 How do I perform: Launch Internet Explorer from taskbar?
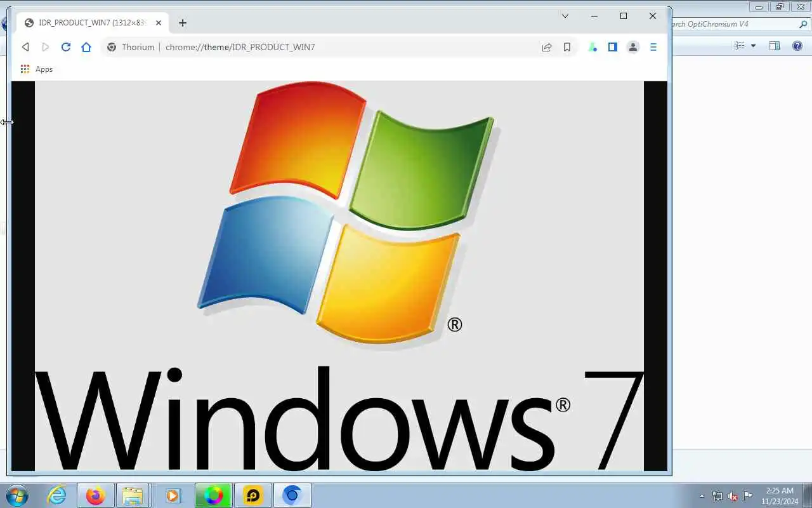[57, 495]
